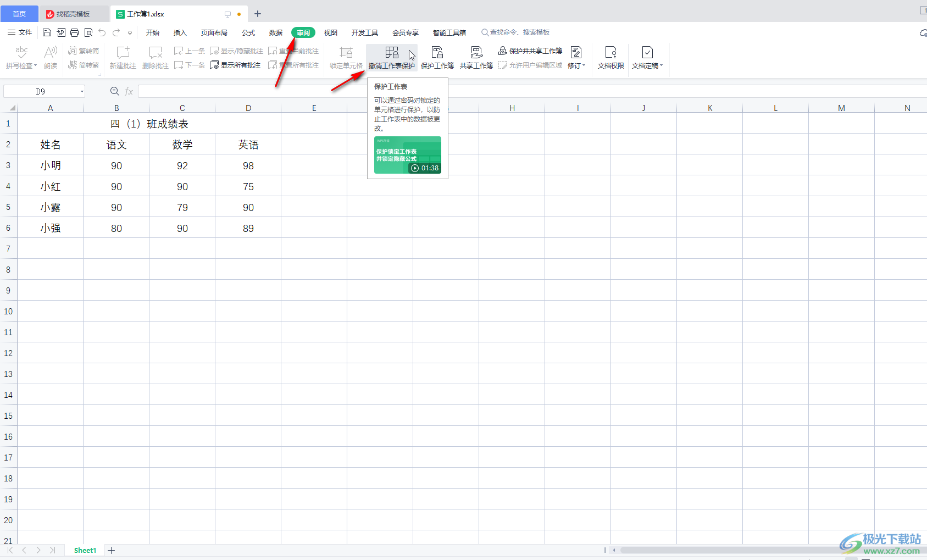Add a new sheet with plus button
This screenshot has width=927, height=560.
tap(112, 550)
